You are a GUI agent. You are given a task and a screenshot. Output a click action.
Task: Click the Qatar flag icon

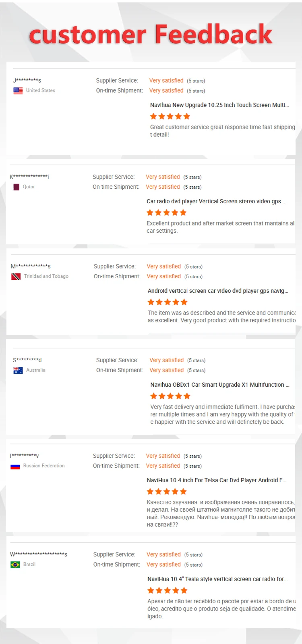pos(17,187)
